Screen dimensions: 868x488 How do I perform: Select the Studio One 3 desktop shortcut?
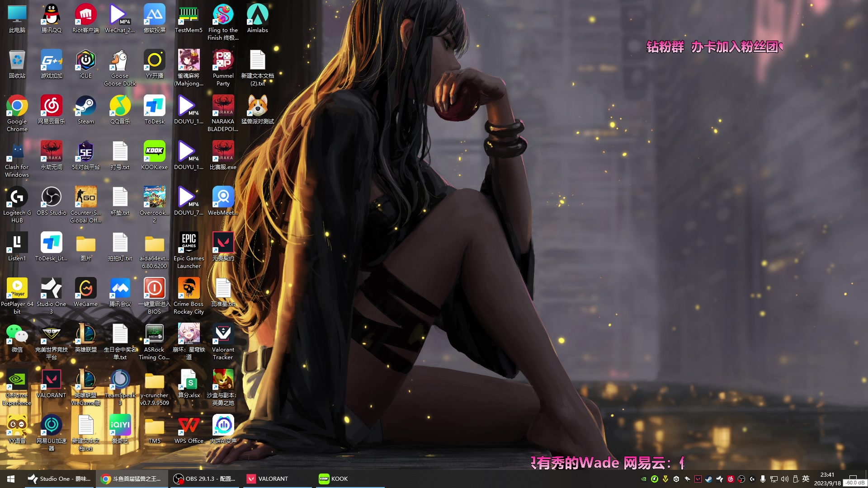pyautogui.click(x=52, y=296)
